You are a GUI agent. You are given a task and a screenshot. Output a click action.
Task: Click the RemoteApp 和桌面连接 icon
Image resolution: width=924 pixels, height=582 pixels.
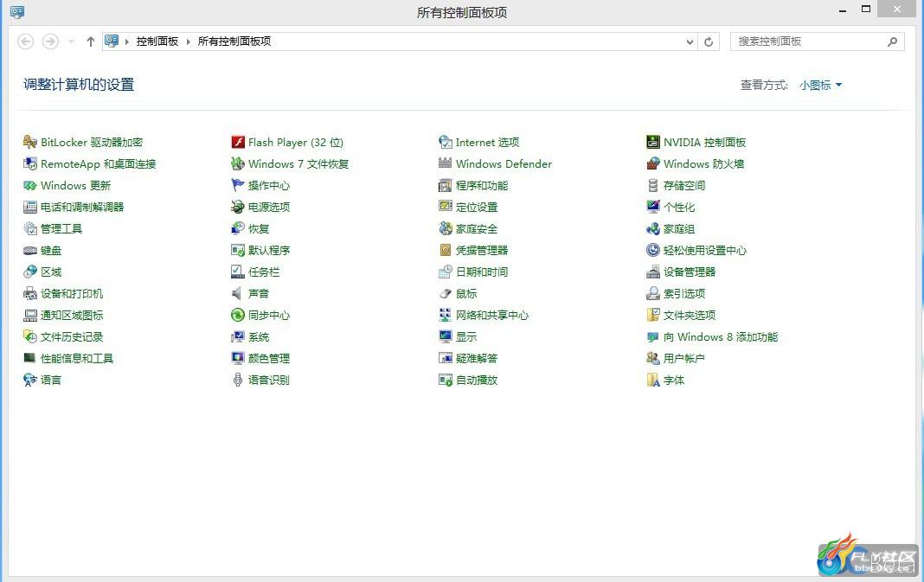pos(30,163)
